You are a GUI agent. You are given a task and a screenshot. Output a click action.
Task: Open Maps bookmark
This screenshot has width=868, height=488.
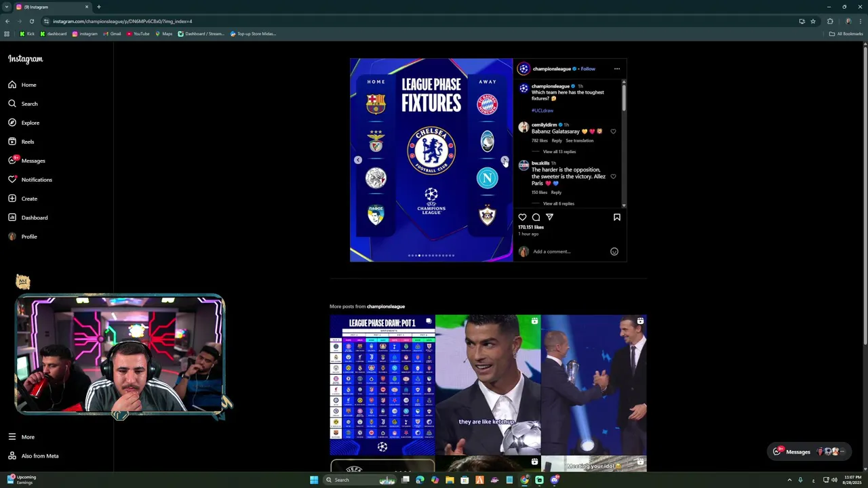pyautogui.click(x=164, y=34)
